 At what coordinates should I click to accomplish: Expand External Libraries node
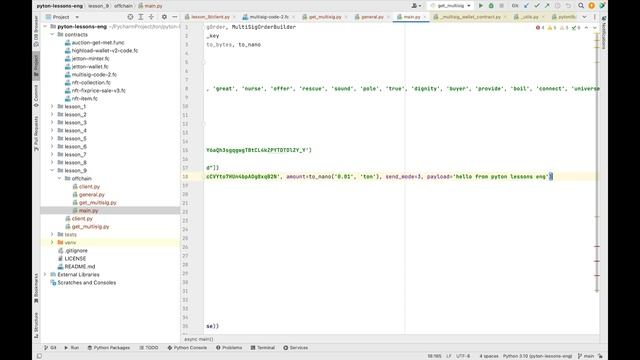click(x=45, y=275)
